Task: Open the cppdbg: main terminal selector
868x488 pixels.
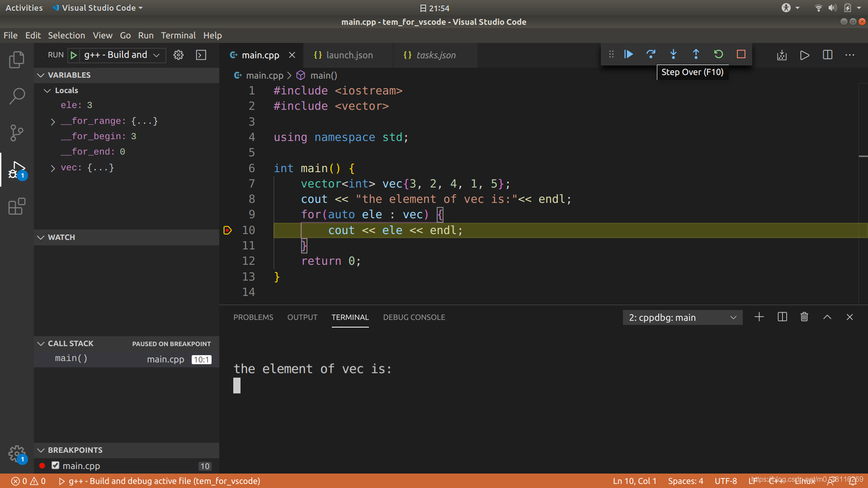Action: 682,318
